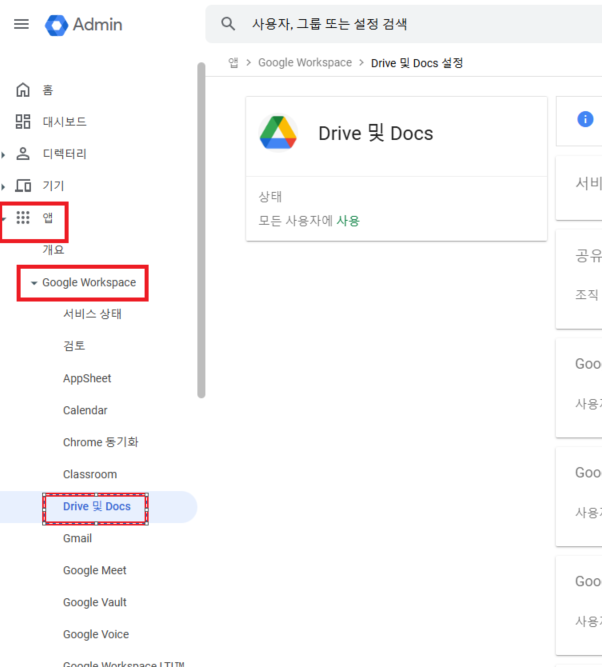Open Classroom settings
This screenshot has width=602, height=667.
click(x=90, y=474)
